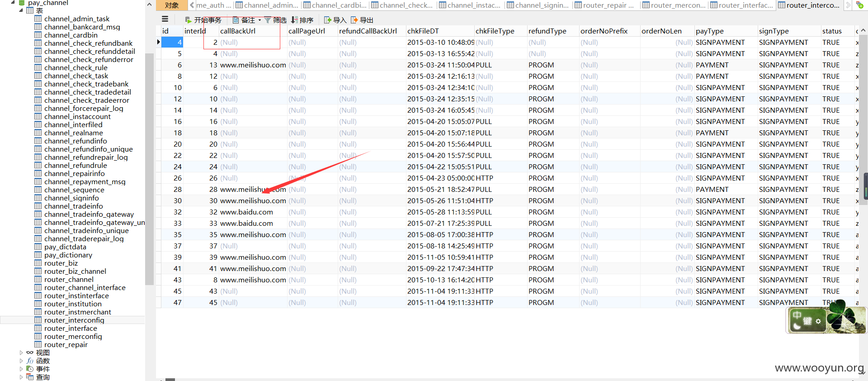Click the green new-tab icon at tab strip end
The height and width of the screenshot is (381, 868).
860,5
